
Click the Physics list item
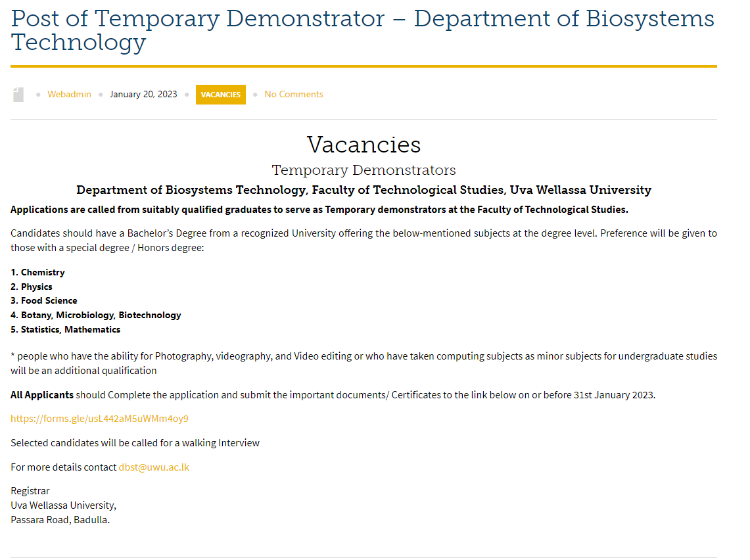tap(36, 287)
